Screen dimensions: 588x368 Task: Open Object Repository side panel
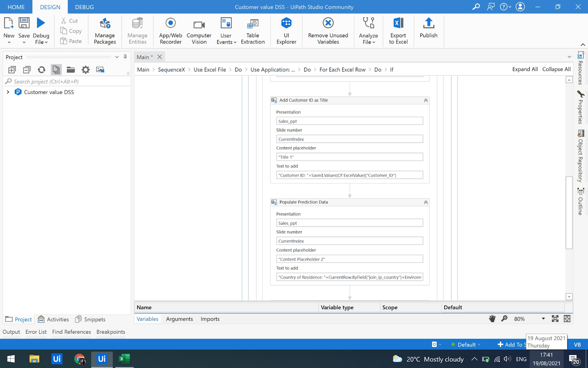click(x=581, y=156)
